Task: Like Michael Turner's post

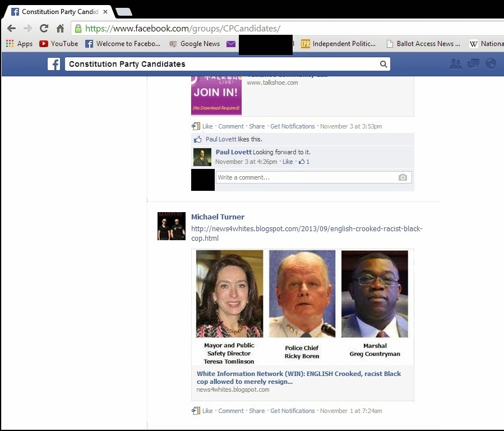Action: pyautogui.click(x=207, y=411)
